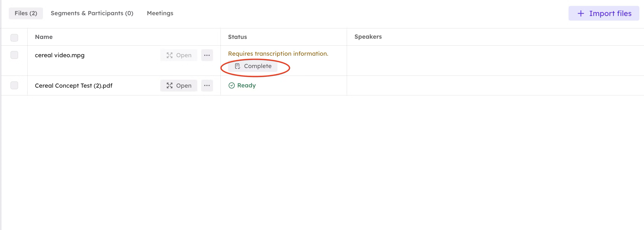This screenshot has height=230, width=644.
Task: Click the Status column header
Action: click(x=237, y=37)
